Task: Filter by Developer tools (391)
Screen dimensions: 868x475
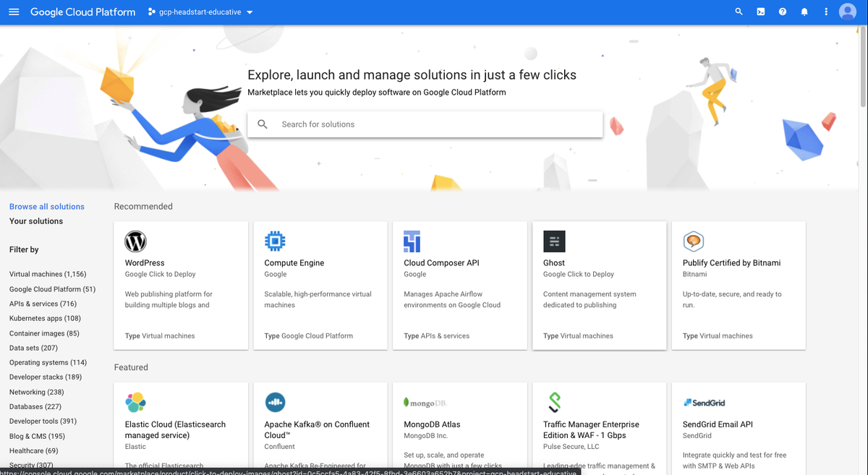Action: (43, 421)
